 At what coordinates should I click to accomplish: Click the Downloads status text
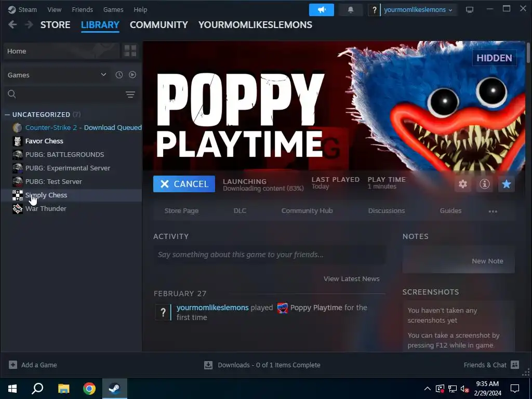(x=269, y=365)
